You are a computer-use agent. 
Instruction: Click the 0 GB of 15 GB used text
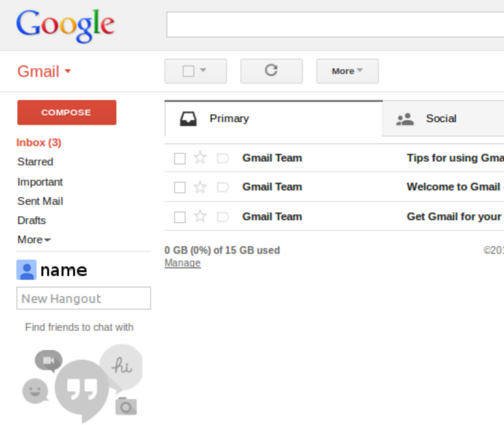pos(222,250)
